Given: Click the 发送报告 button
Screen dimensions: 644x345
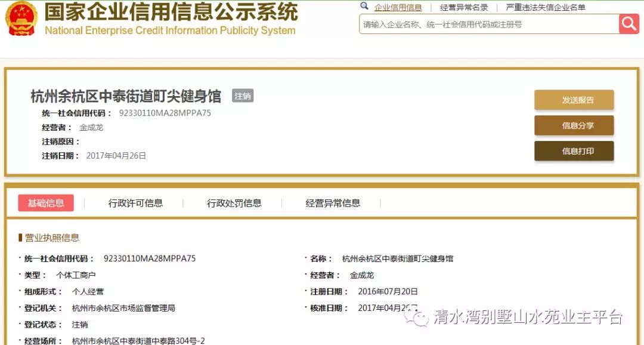Looking at the screenshot, I should point(574,100).
